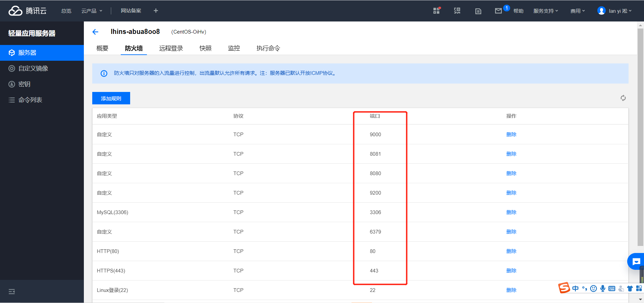Click the 添加规则 button

pyautogui.click(x=111, y=98)
